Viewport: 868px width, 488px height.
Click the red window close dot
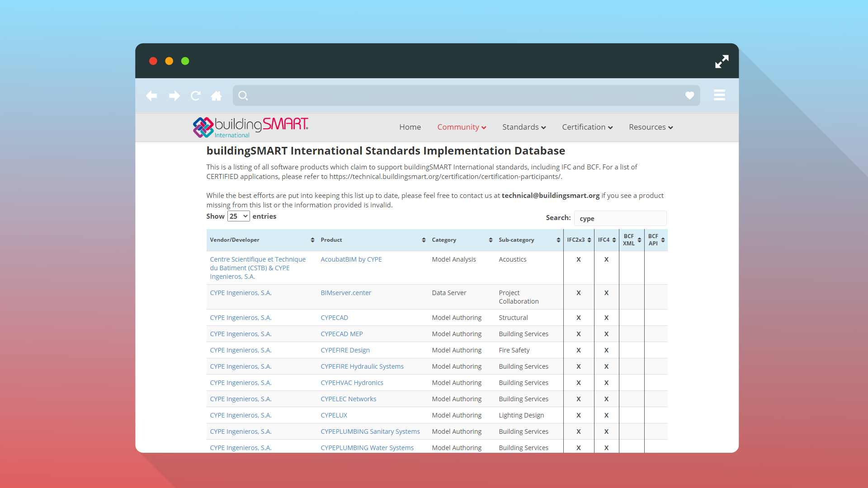tap(153, 61)
